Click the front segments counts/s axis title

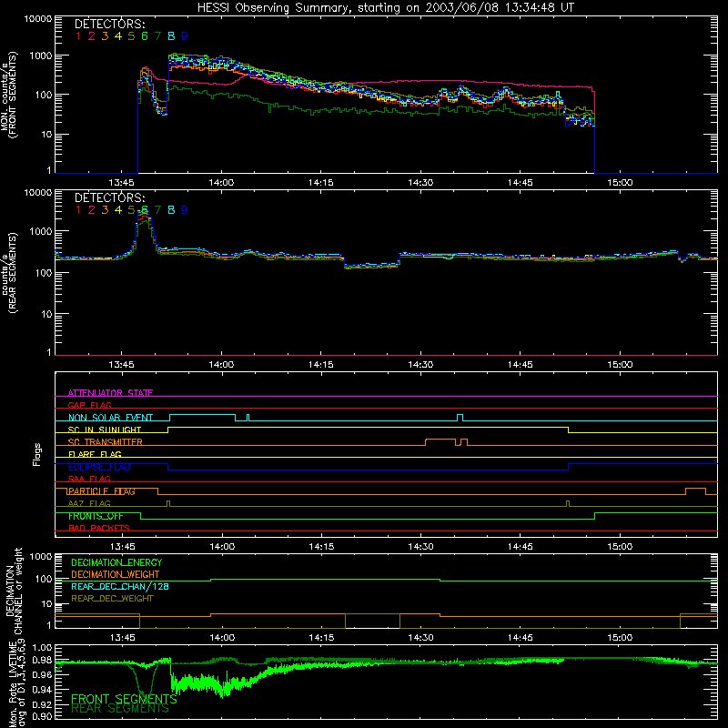point(9,96)
